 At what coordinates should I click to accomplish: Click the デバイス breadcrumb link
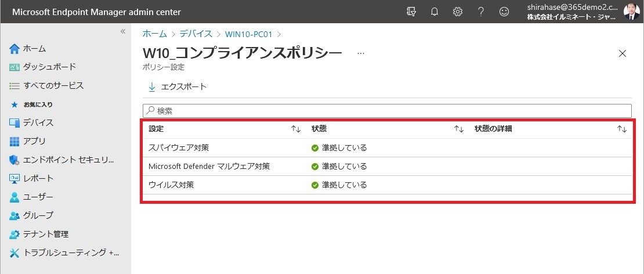(196, 34)
